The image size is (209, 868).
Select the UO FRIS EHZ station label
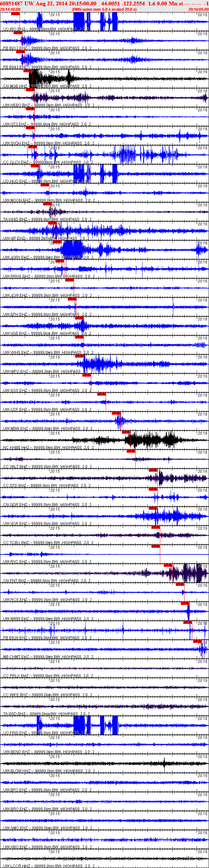coord(47,734)
